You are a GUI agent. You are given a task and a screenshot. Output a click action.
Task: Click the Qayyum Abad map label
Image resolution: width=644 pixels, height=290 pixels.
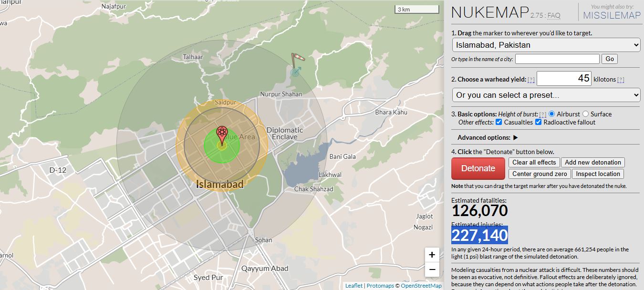tap(265, 268)
